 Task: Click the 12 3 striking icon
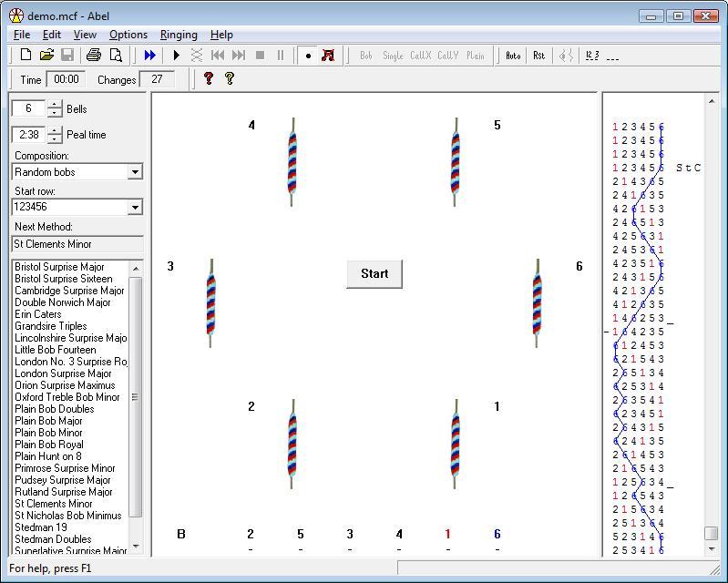(592, 56)
